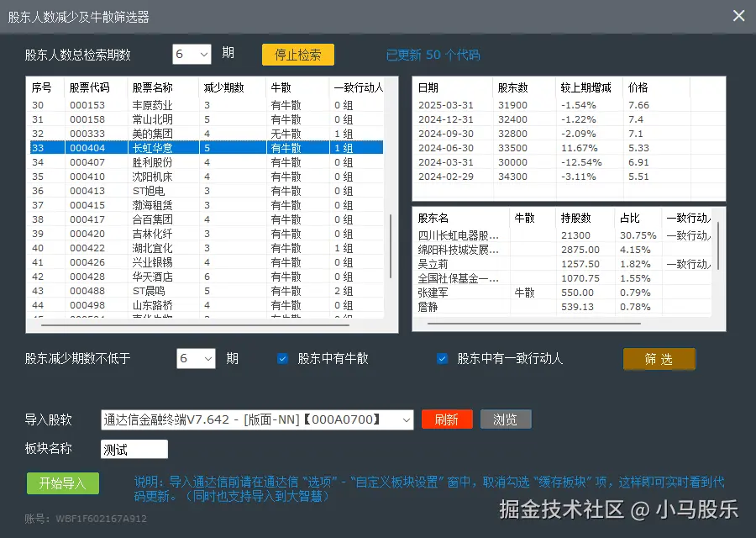Image resolution: width=756 pixels, height=538 pixels.
Task: Click the 刷新 button to refresh software list
Action: (x=447, y=419)
